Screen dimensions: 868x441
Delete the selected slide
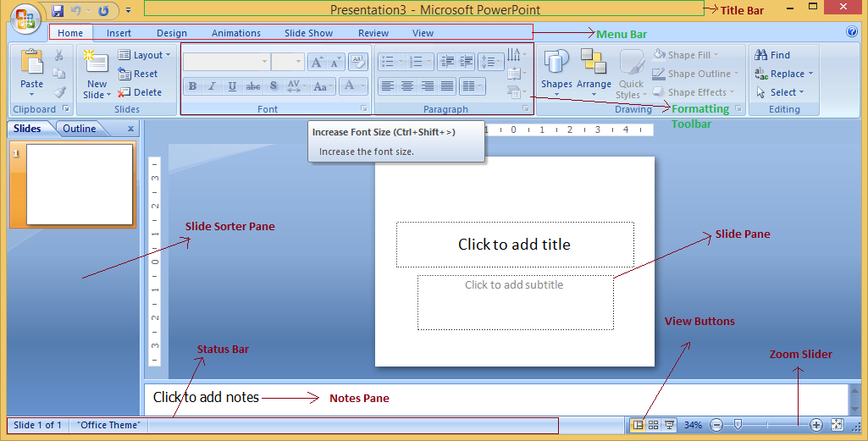coord(140,92)
